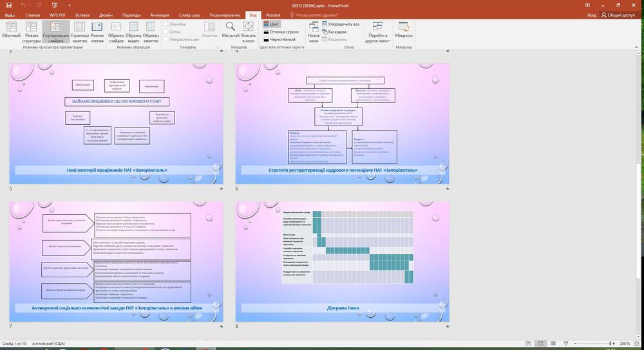Open the Показать group dialog launcher

click(217, 48)
